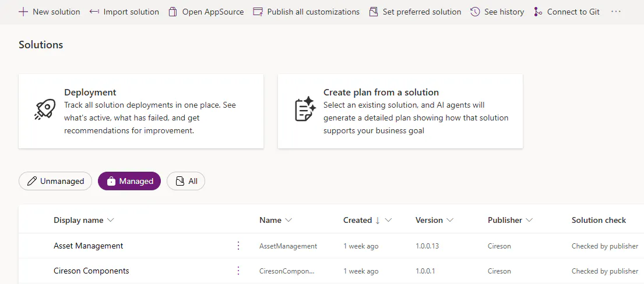Select the Managed solutions filter

pos(129,181)
